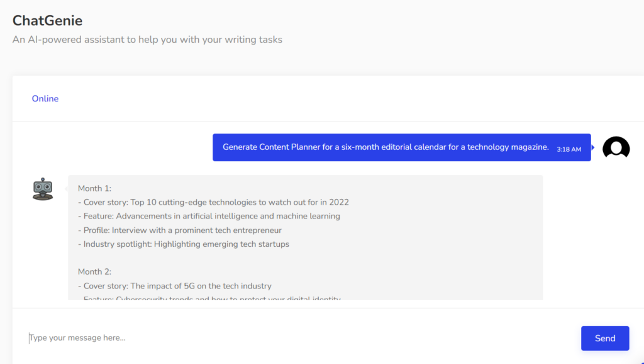Click the blue user message bubble
The image size is (644, 364).
386,147
